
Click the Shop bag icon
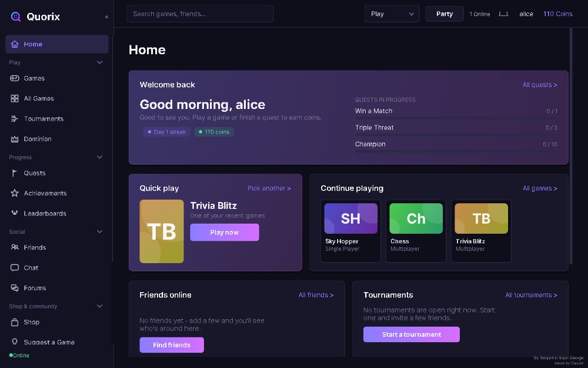15,322
